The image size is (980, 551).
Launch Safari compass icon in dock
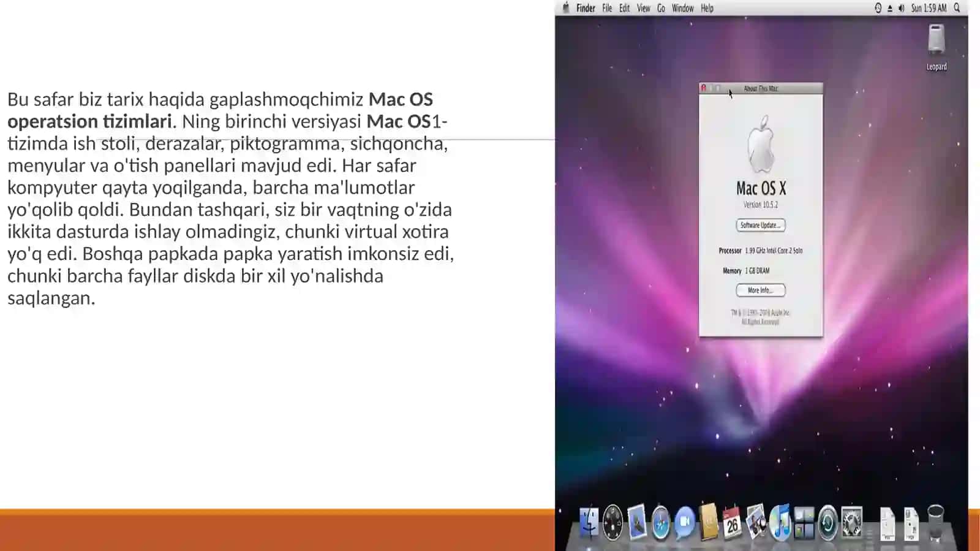[x=661, y=523]
